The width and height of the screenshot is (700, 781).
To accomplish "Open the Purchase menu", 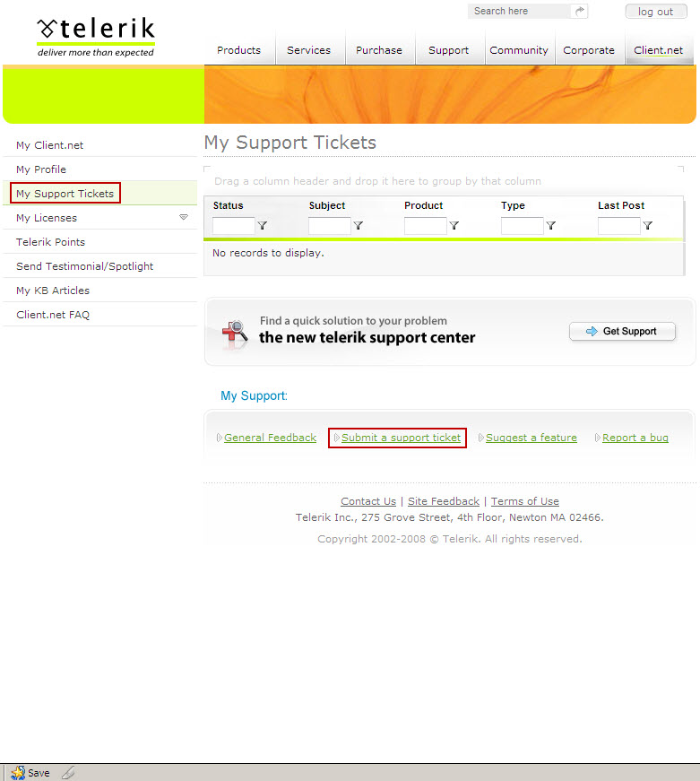I will pyautogui.click(x=379, y=50).
